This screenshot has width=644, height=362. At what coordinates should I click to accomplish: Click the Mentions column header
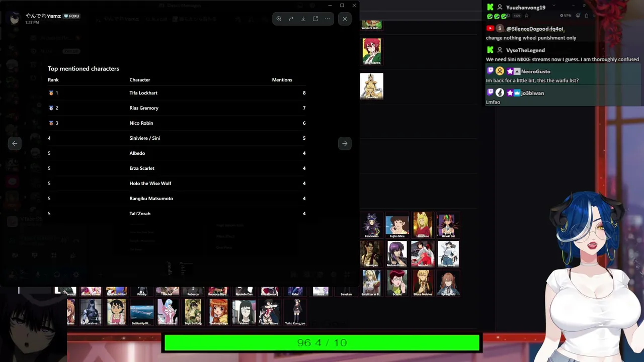tap(282, 80)
